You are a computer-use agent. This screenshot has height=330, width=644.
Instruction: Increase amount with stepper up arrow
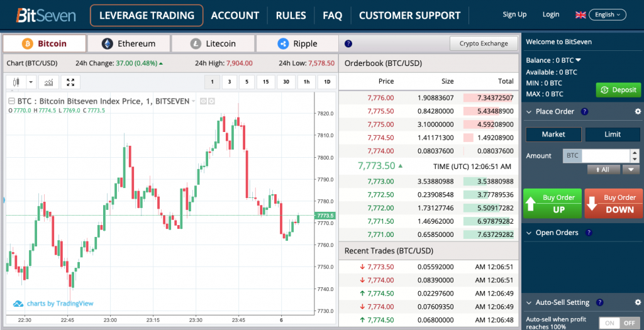click(635, 153)
